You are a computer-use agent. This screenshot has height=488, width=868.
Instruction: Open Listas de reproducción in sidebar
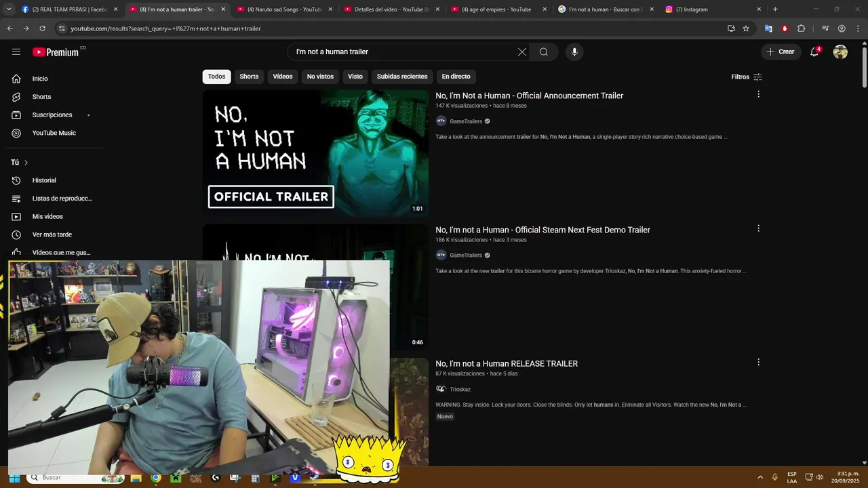pyautogui.click(x=54, y=199)
